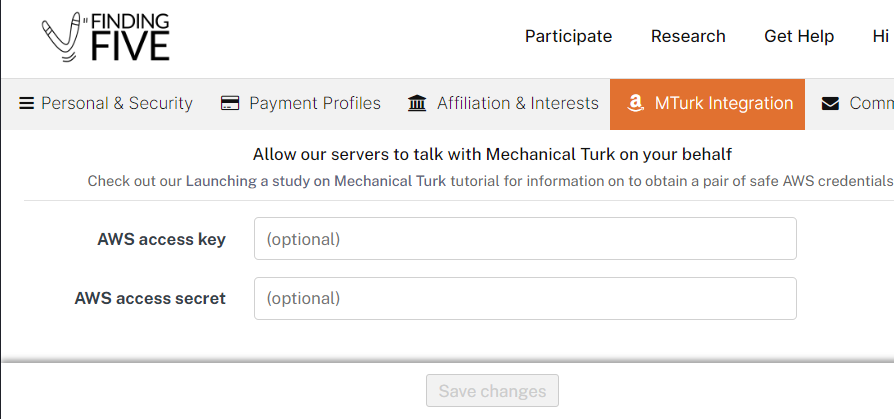Switch to the Payment Profiles tab
Image resolution: width=894 pixels, height=419 pixels.
(300, 104)
